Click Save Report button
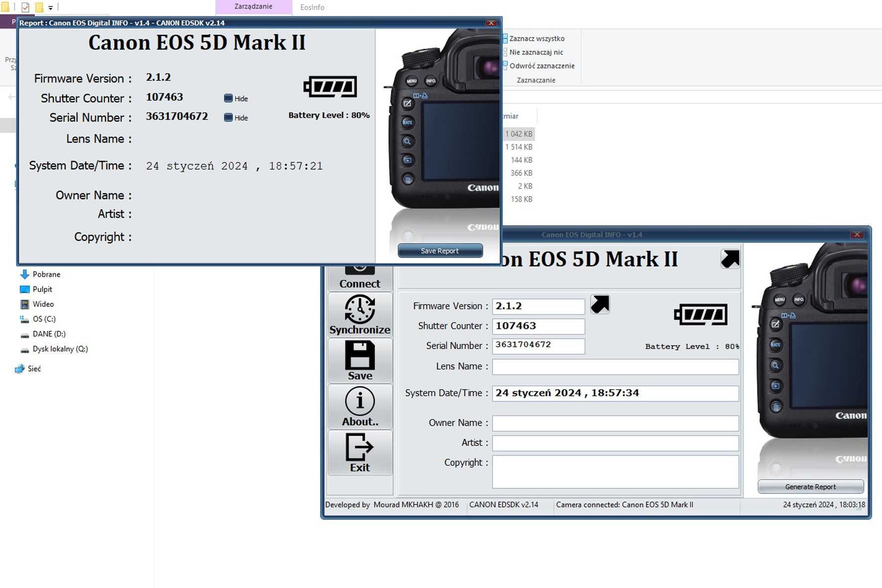 [x=440, y=251]
